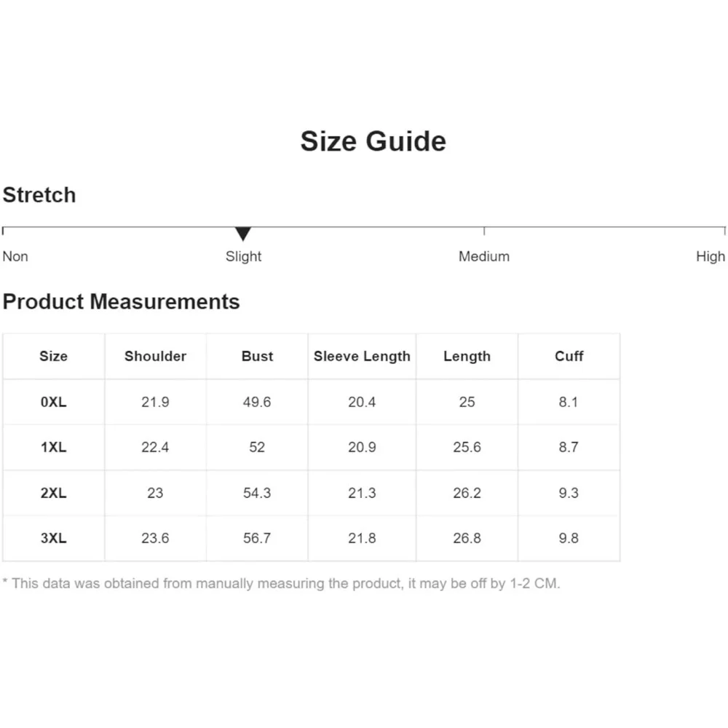Viewport: 728px width, 728px height.
Task: Click the 'Sleeve Length' column header
Action: click(x=362, y=356)
